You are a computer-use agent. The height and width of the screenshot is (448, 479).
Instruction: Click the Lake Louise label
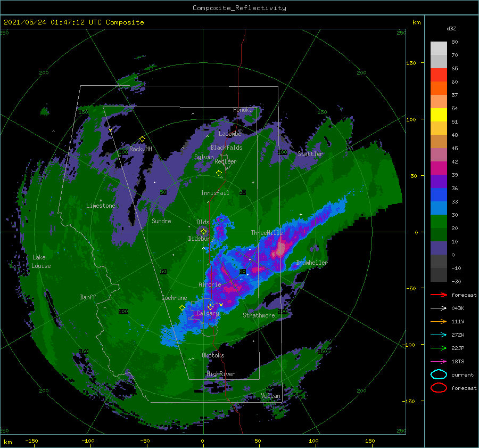(41, 262)
